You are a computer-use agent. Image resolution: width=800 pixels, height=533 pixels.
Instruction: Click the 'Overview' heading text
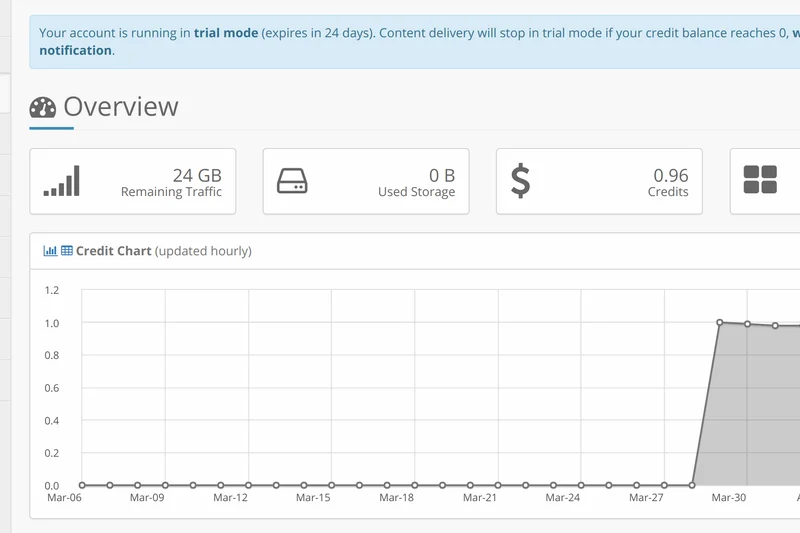coord(121,107)
